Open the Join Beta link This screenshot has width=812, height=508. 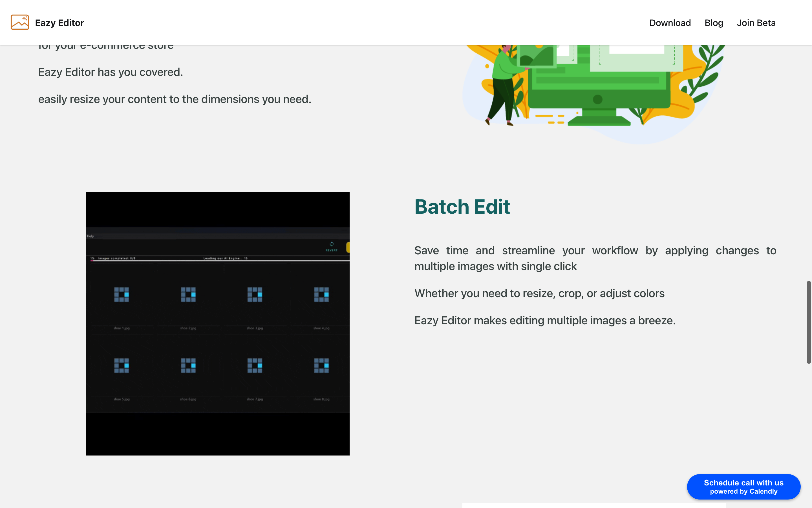point(756,23)
